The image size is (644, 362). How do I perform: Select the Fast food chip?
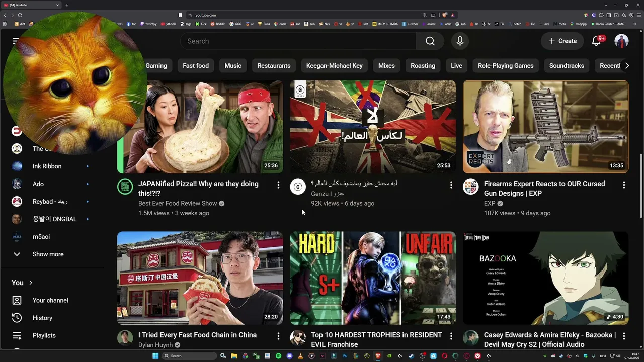pyautogui.click(x=196, y=66)
